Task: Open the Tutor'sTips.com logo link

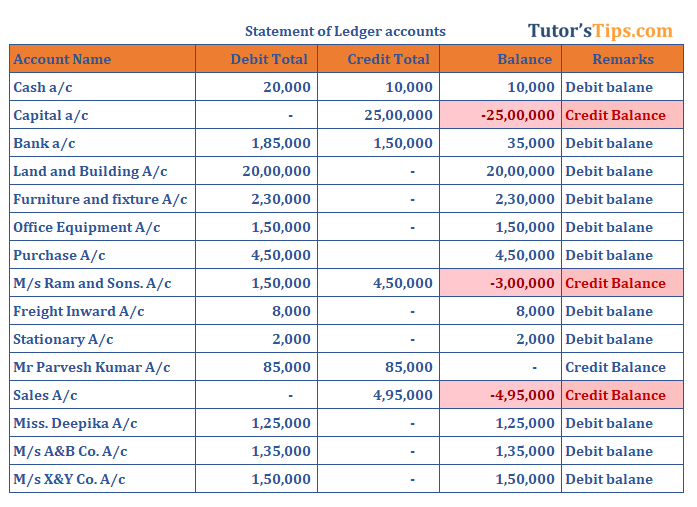Action: (600, 31)
